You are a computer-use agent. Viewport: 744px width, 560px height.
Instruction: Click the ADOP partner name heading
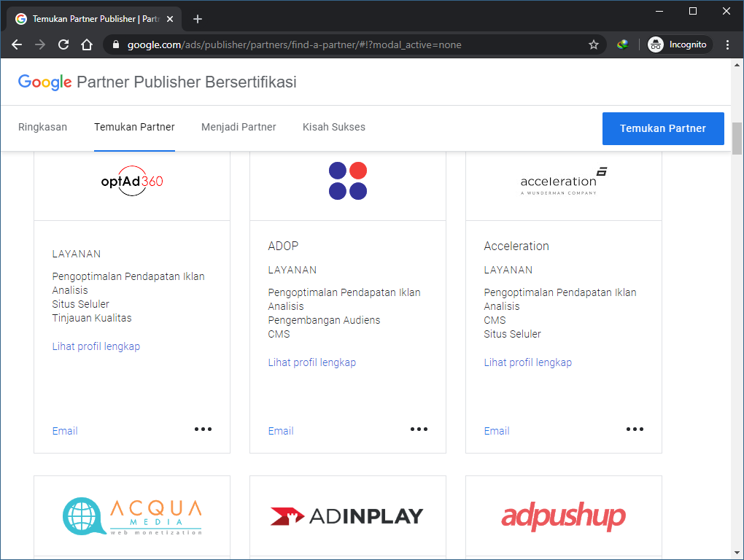tap(283, 246)
